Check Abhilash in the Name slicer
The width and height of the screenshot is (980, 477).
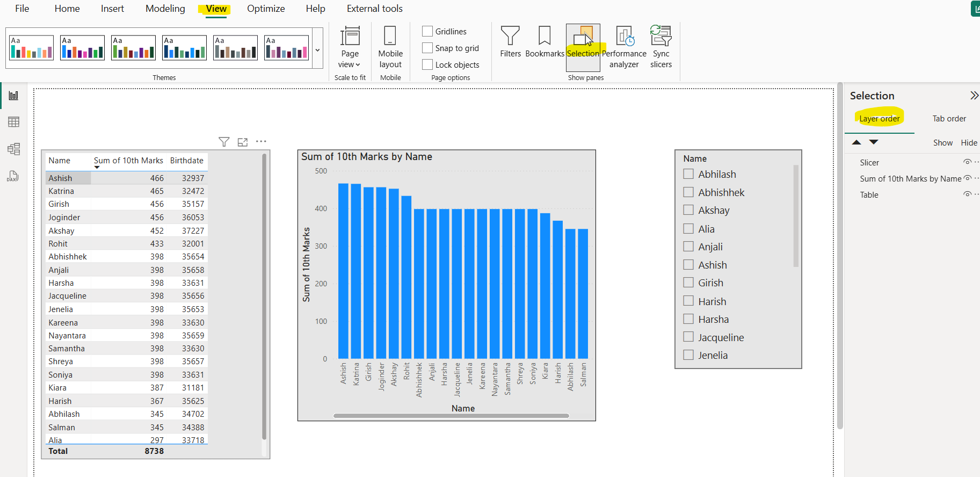[x=688, y=174]
